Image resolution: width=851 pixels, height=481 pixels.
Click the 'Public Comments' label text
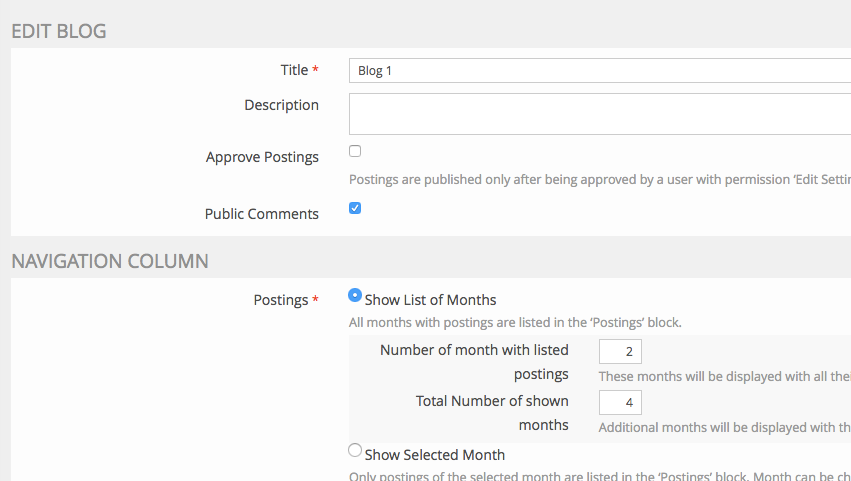pyautogui.click(x=262, y=214)
